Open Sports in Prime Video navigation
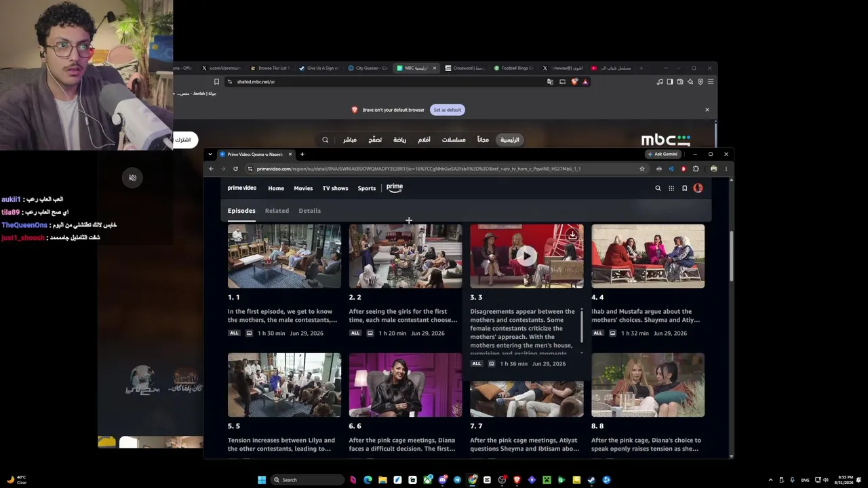The image size is (868, 488). coord(366,188)
